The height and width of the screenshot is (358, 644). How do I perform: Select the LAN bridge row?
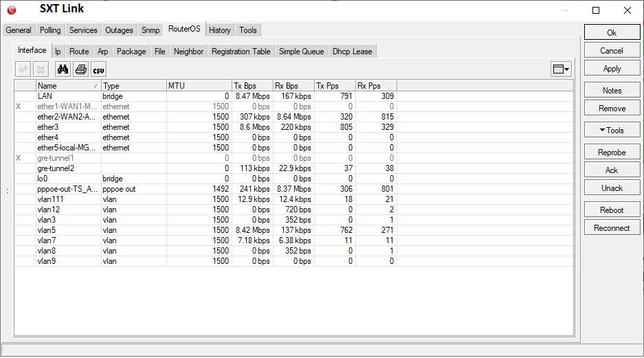pos(206,96)
